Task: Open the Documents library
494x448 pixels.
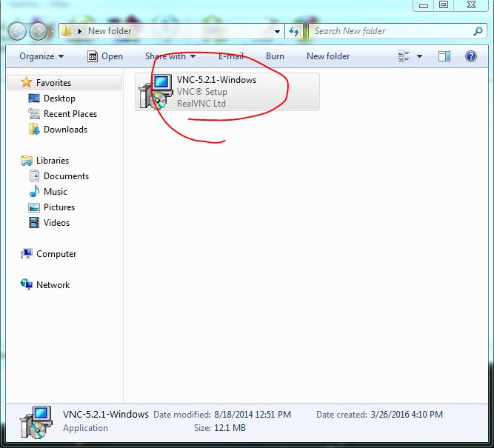Action: point(66,176)
